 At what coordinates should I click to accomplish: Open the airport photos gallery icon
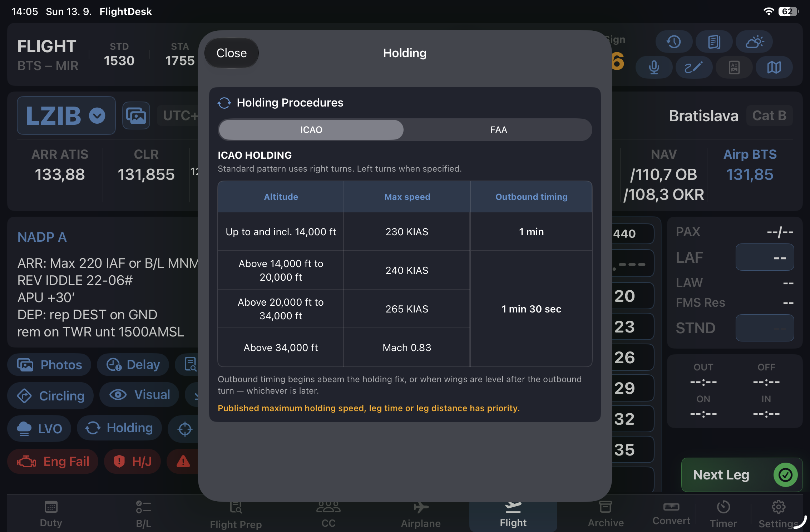pos(136,115)
